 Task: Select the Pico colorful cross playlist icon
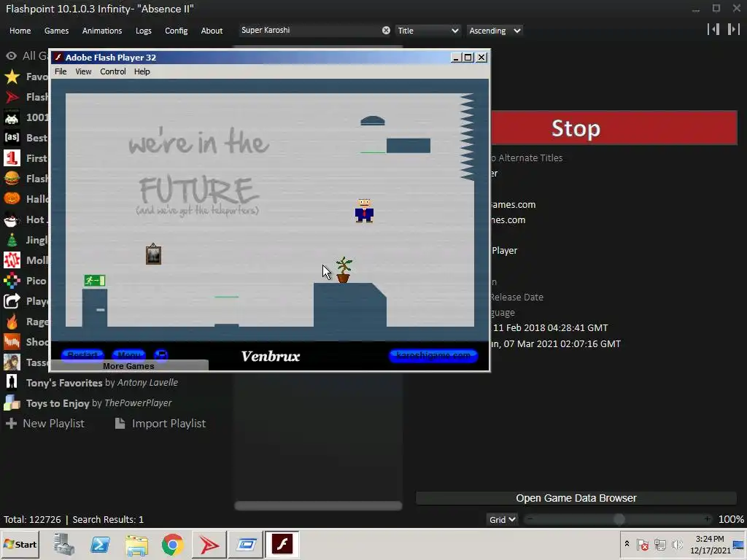[x=12, y=281]
